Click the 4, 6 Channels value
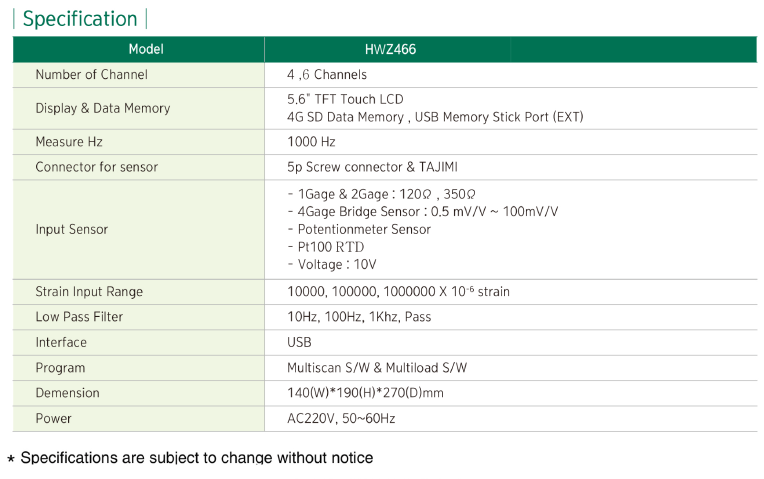764x479 pixels. [x=327, y=75]
